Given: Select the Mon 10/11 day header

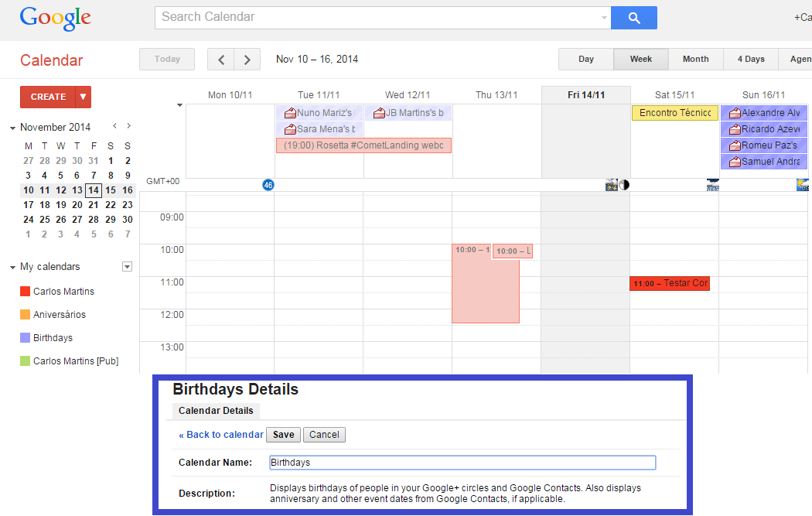Looking at the screenshot, I should 230,95.
